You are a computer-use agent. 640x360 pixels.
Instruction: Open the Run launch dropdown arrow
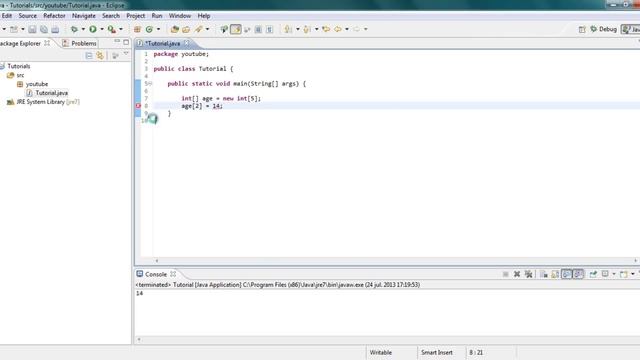pyautogui.click(x=102, y=29)
